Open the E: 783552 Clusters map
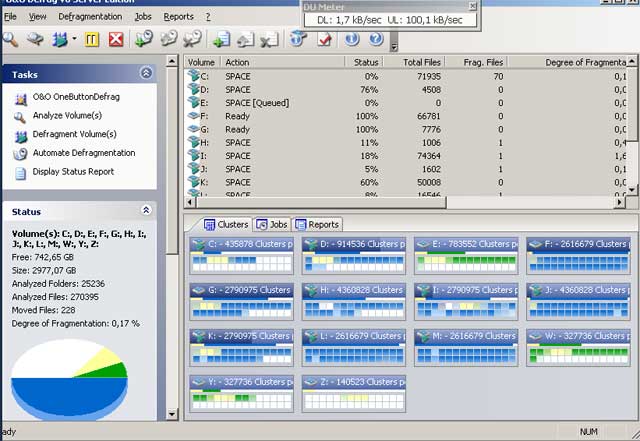Viewport: 640px width, 441px height. point(466,256)
